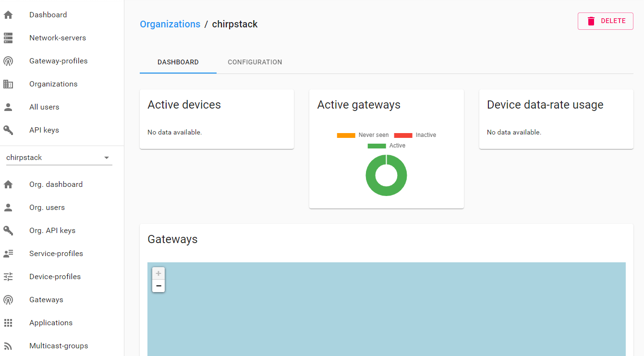Click the Device-profiles sliders icon

click(x=8, y=277)
